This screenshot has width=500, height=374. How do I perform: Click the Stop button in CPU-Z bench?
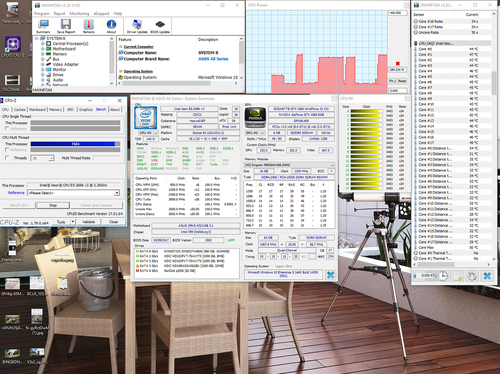pos(53,205)
